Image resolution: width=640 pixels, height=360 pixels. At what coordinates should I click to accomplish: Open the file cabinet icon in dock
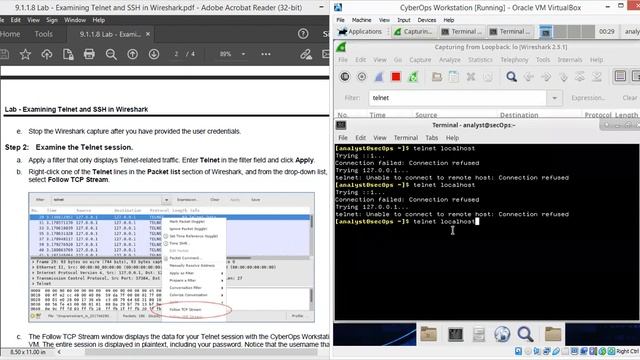(x=478, y=334)
